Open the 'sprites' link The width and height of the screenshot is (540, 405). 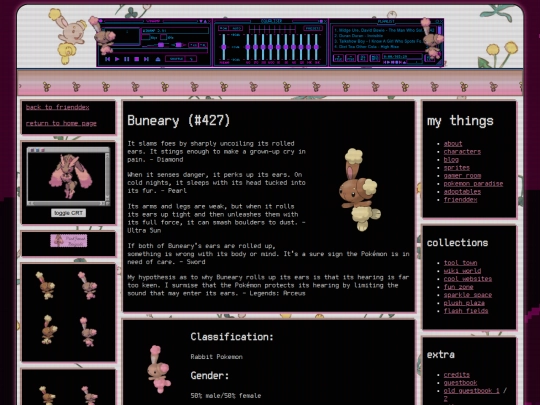(x=457, y=168)
